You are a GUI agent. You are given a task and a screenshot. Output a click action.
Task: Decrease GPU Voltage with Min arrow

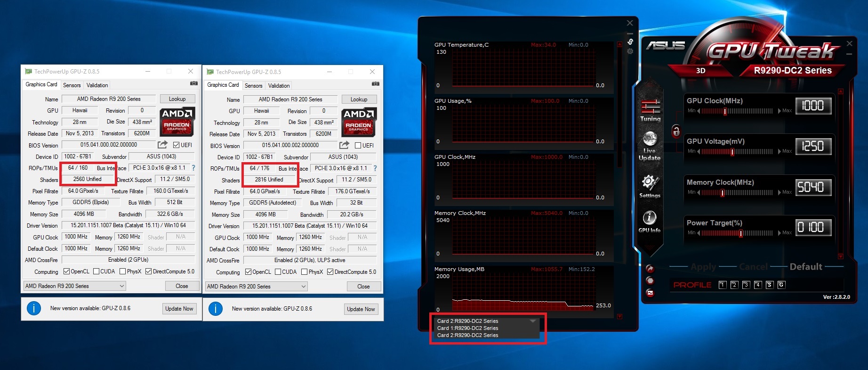point(699,152)
